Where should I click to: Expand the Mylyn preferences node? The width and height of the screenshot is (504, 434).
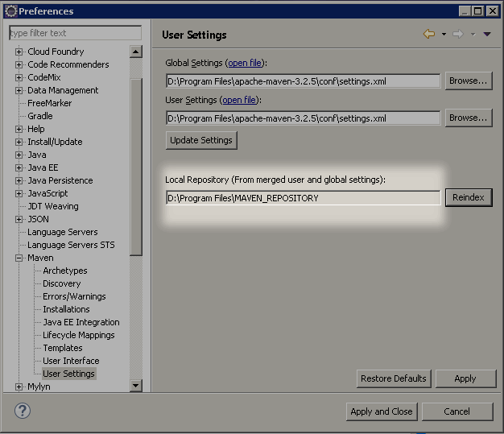(19, 386)
